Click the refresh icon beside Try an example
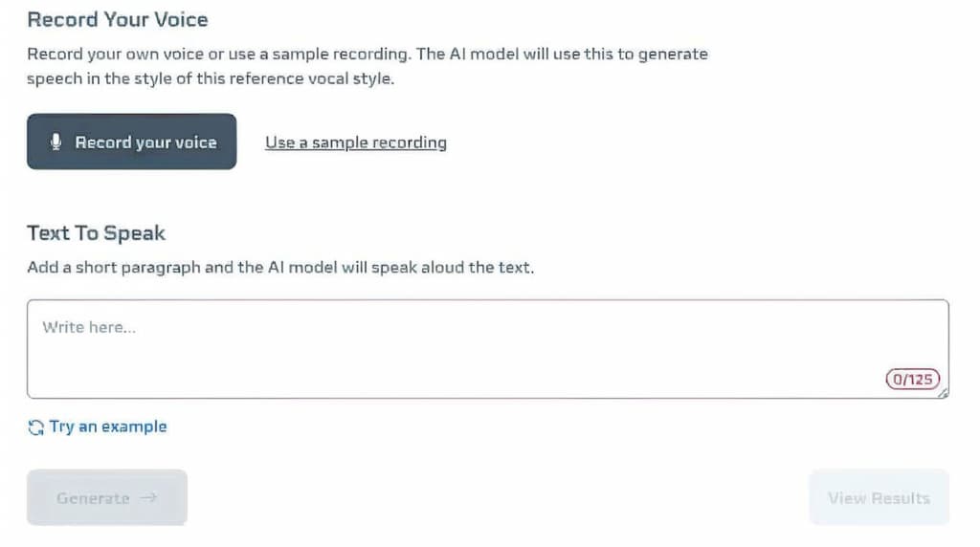Screen dimensions: 980x547 point(36,427)
